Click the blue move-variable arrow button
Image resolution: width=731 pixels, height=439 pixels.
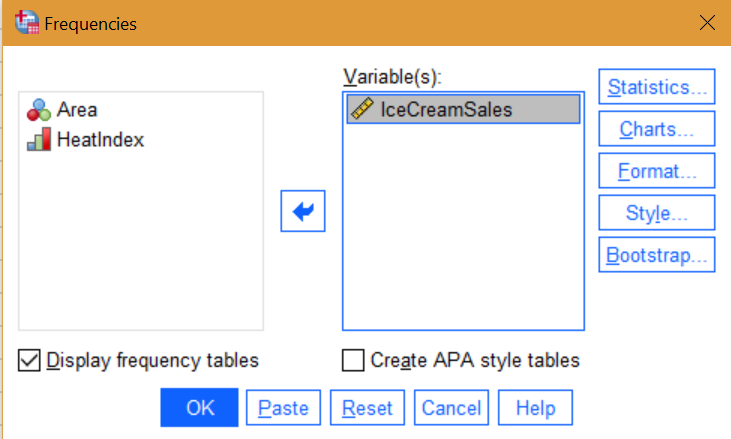302,211
